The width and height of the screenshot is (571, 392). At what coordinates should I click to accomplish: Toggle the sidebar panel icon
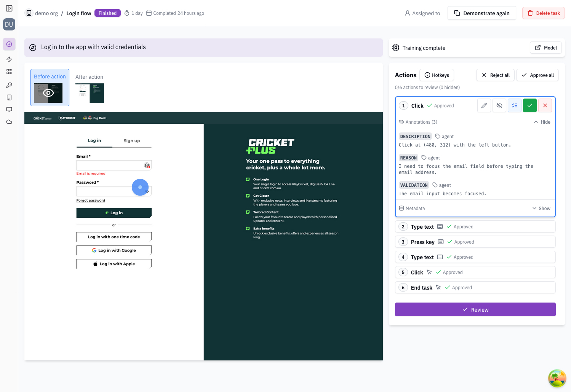pyautogui.click(x=9, y=8)
